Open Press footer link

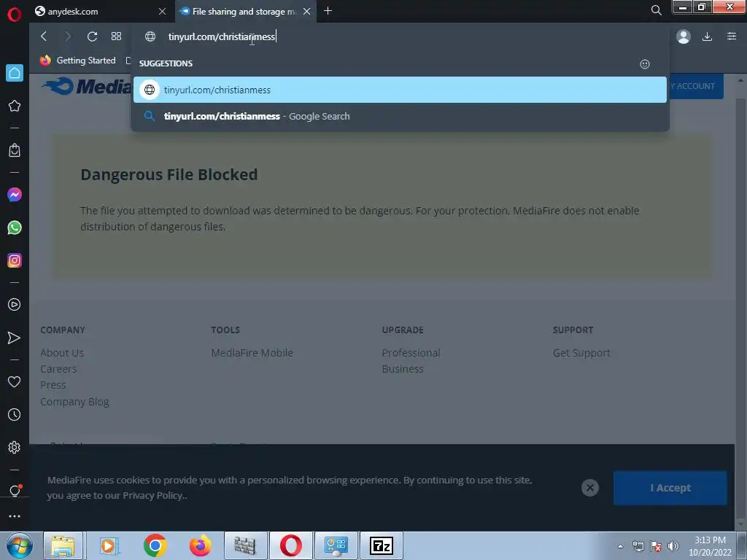(53, 385)
